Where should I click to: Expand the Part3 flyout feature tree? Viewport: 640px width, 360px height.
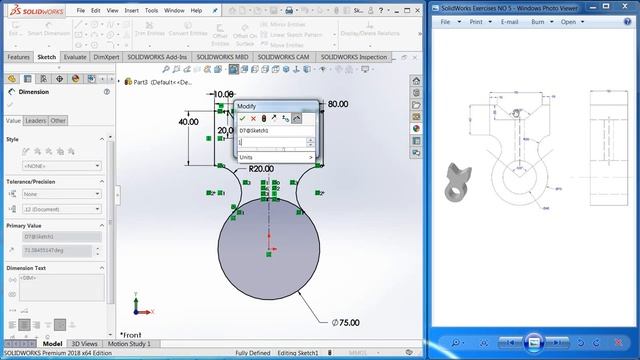click(119, 82)
